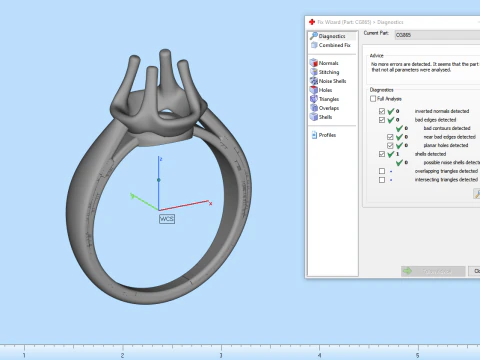Uncheck the shells detected checkbox
The width and height of the screenshot is (480, 360).
[382, 154]
